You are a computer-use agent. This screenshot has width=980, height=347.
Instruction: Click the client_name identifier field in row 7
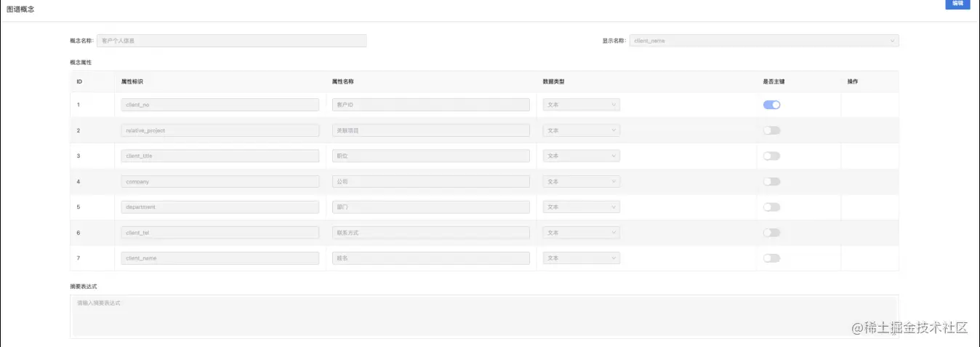tap(220, 258)
